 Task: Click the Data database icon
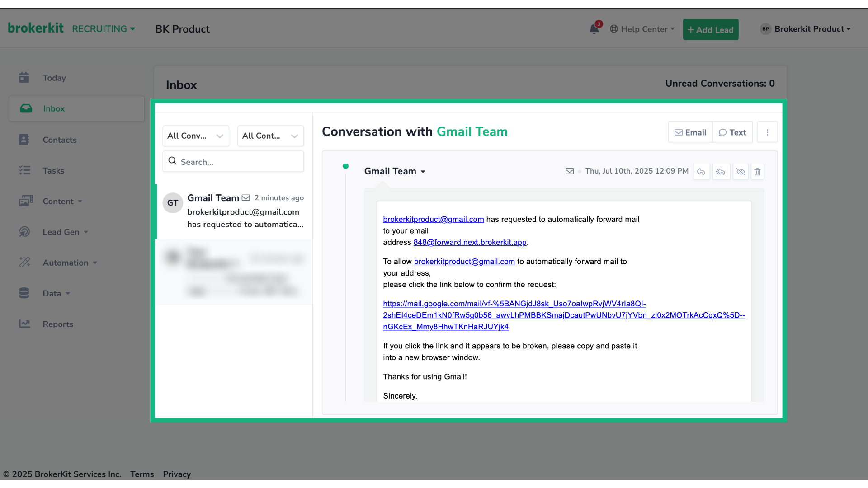24,293
